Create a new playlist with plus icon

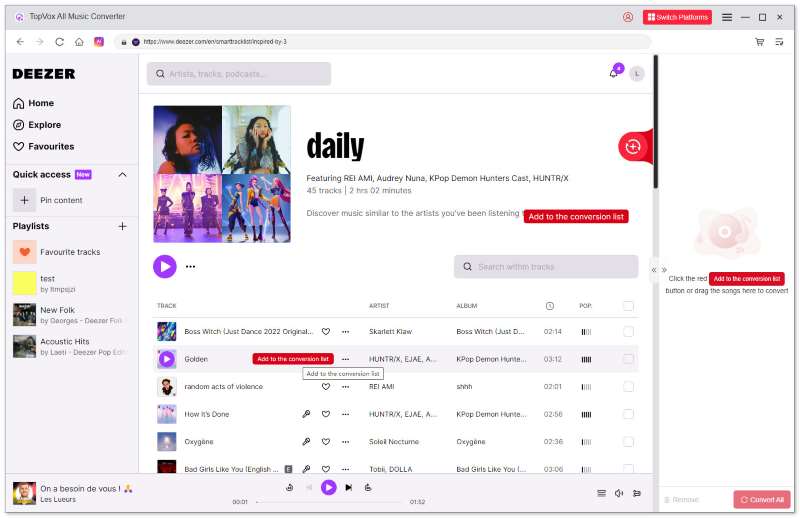point(122,226)
